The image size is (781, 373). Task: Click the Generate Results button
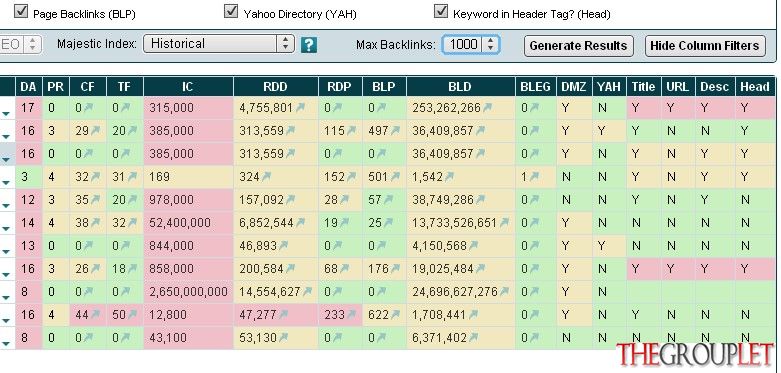(x=578, y=46)
